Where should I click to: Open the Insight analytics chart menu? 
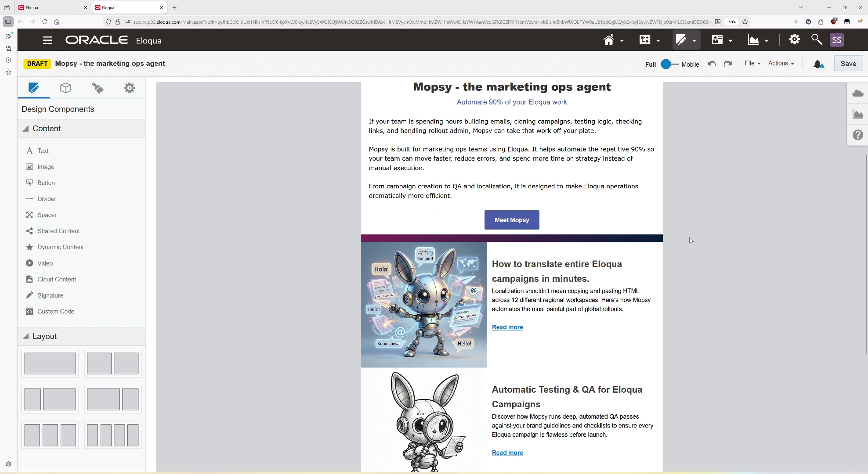click(758, 40)
